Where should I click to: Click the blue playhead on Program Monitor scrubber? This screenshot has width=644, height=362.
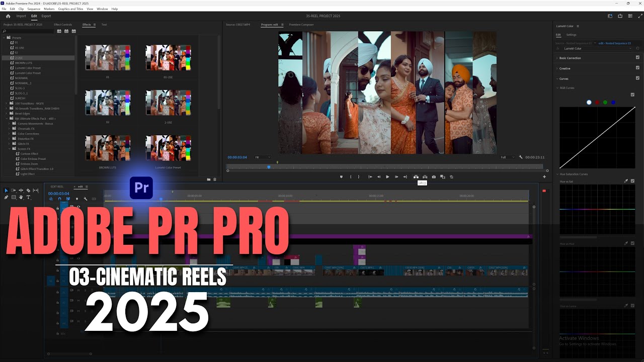click(269, 167)
